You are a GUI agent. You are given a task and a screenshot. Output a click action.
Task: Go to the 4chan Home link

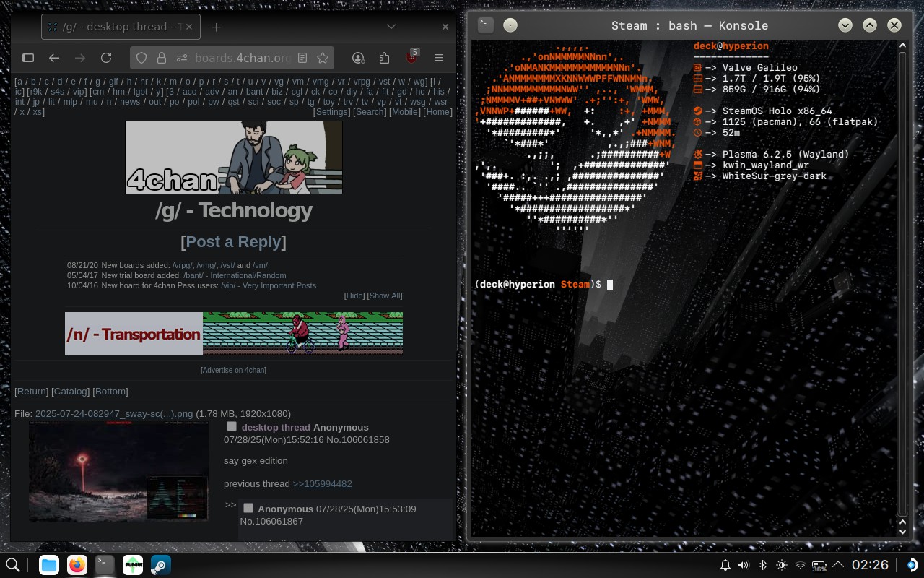pos(437,112)
